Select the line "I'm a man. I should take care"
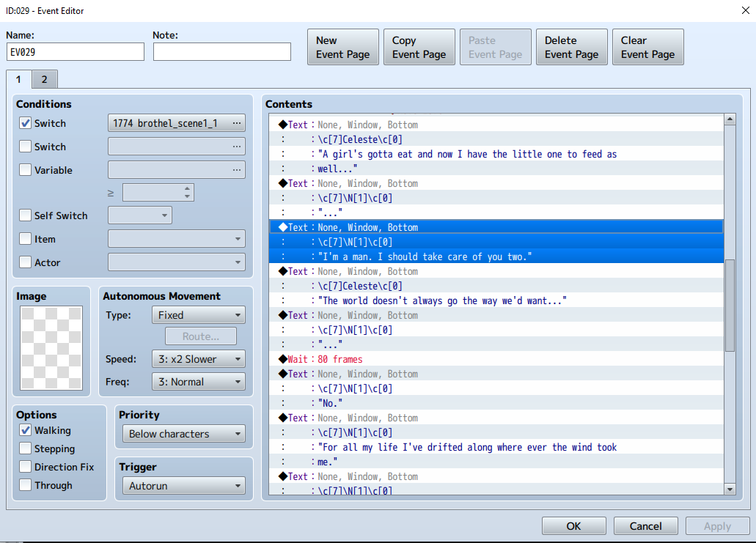Image resolution: width=756 pixels, height=543 pixels. coord(496,256)
